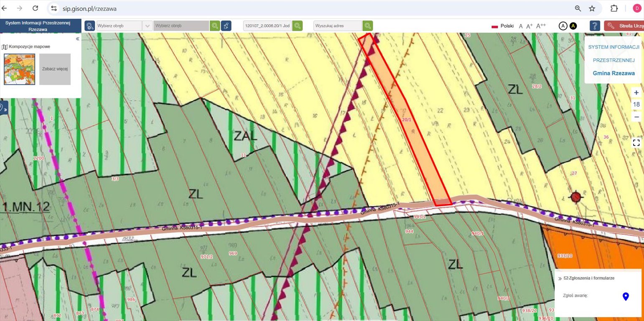Zoom in the map with plus button
The width and height of the screenshot is (644, 321).
pyautogui.click(x=636, y=93)
